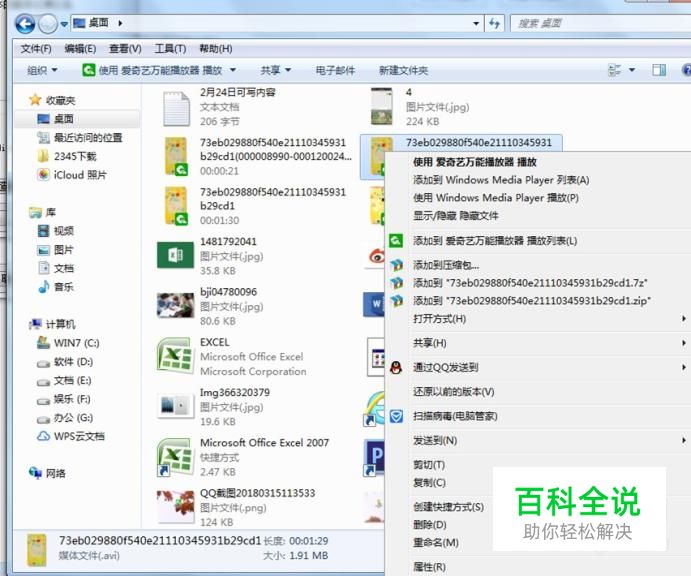The image size is (691, 576).
Task: Open the 编辑(E) menu
Action: click(x=80, y=48)
